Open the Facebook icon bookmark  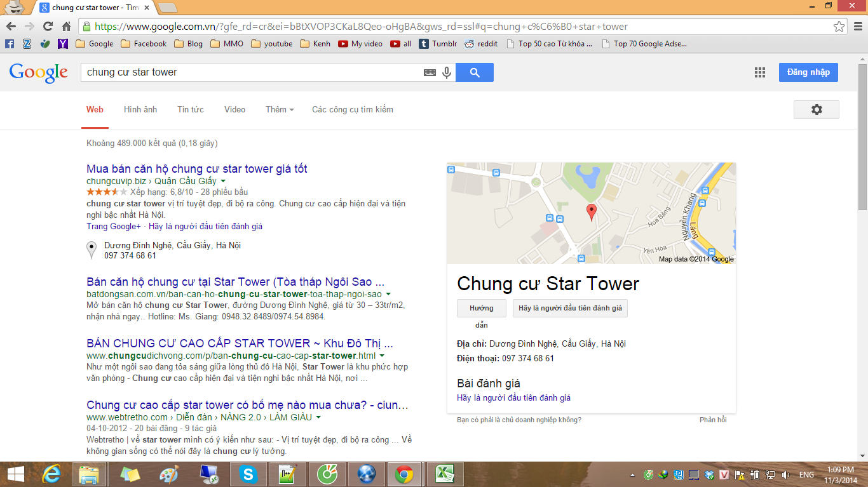9,44
